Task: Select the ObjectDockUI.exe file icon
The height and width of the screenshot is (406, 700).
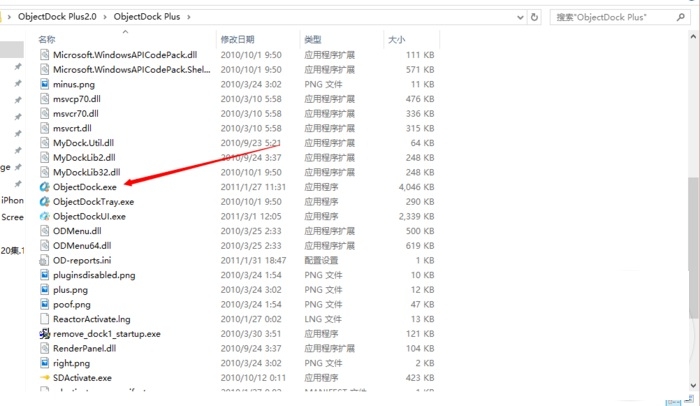Action: pos(44,217)
